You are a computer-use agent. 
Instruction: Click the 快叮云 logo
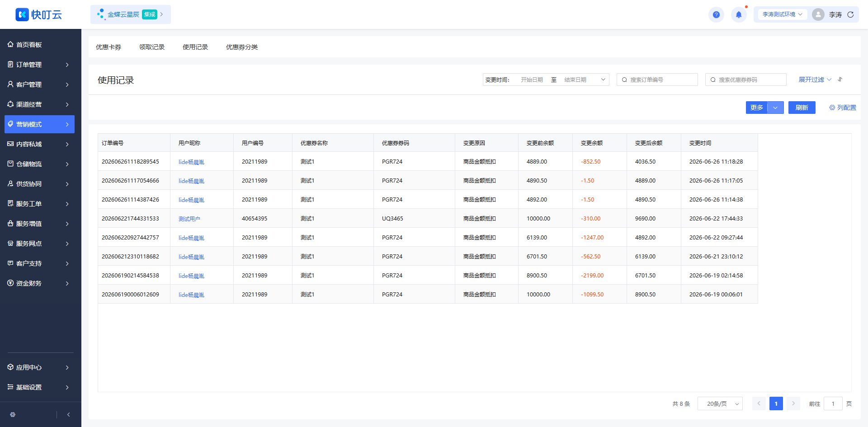[38, 14]
